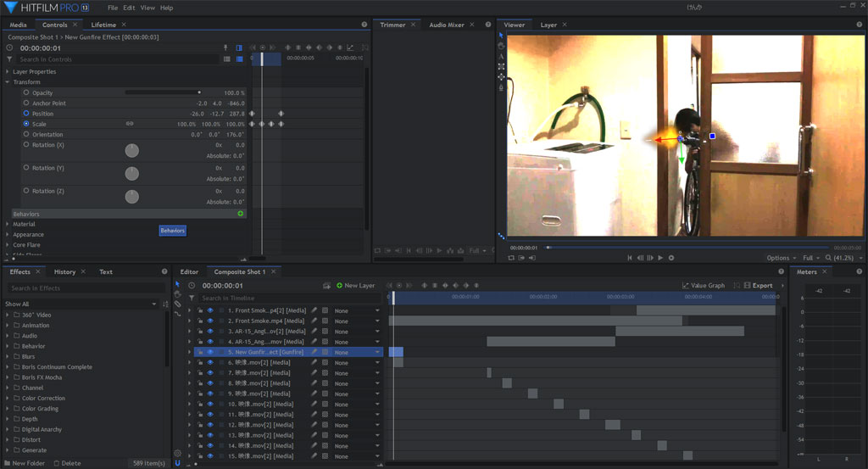
Task: Select the Hand tool in Viewer toolbar
Action: click(x=501, y=46)
